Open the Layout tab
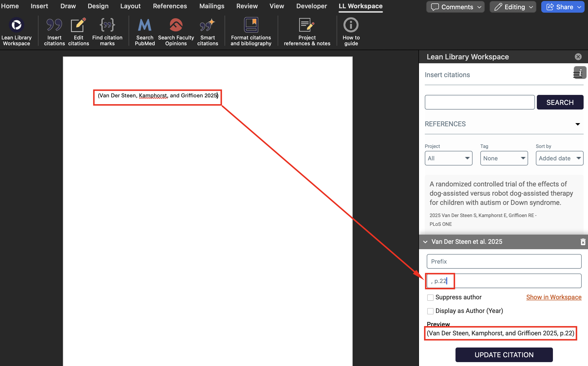 tap(130, 6)
